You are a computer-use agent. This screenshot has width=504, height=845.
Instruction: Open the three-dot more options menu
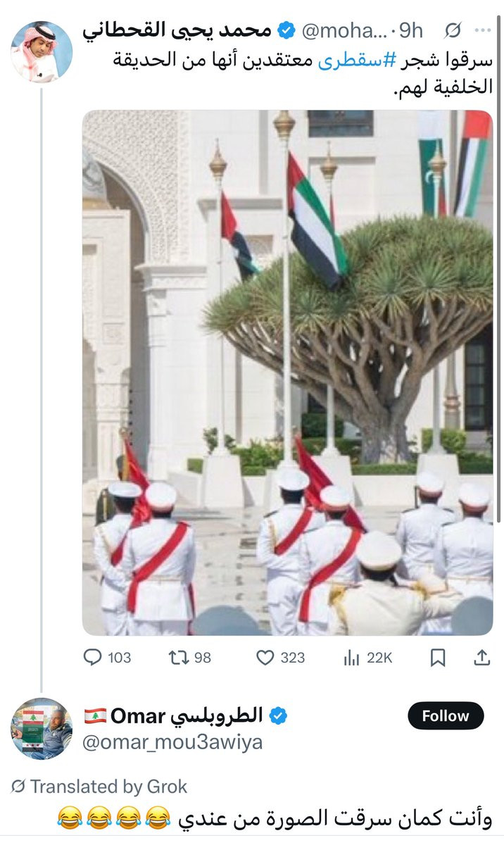pos(483,30)
